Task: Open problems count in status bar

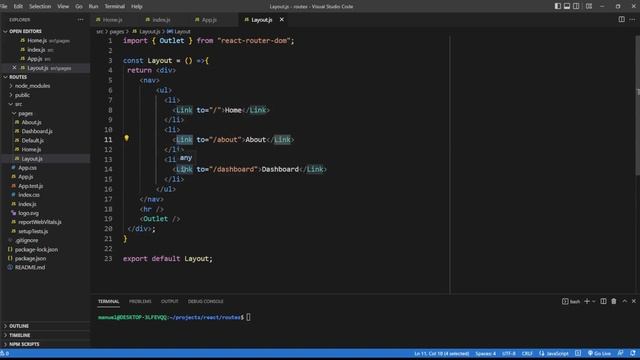Action: click(x=4, y=353)
